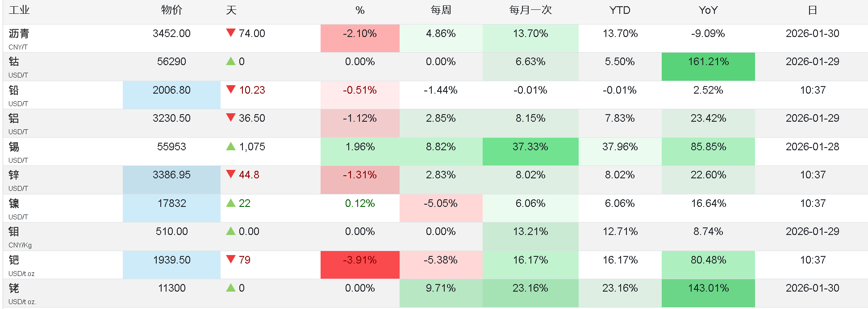Click the red down arrow for 沥青

pos(231,33)
